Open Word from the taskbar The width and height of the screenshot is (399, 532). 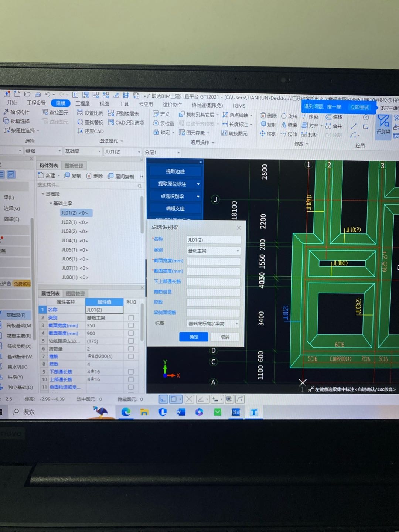181,412
